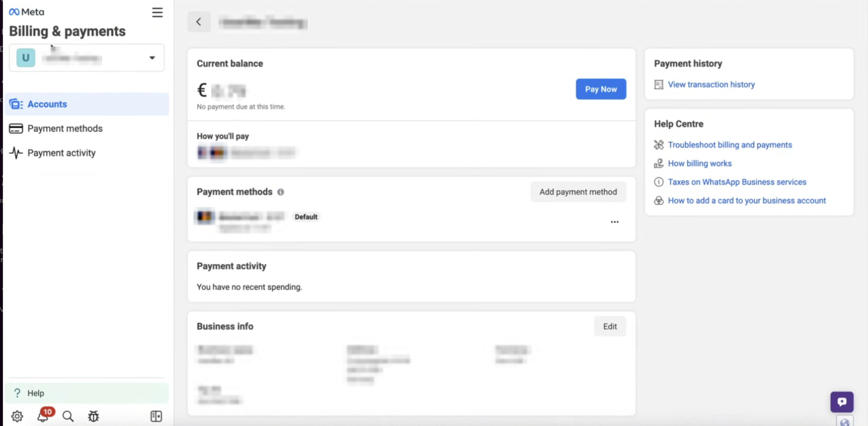Click the Pay Now button

pyautogui.click(x=601, y=89)
